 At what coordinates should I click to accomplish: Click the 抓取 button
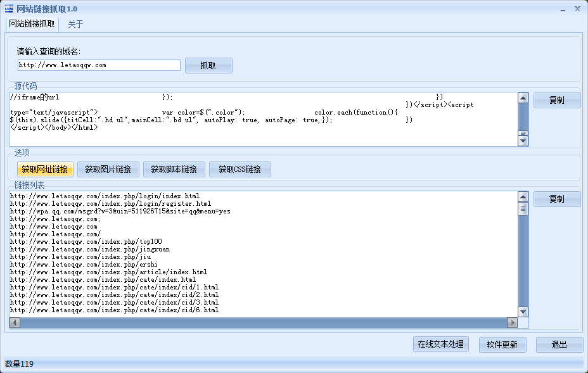[x=208, y=66]
